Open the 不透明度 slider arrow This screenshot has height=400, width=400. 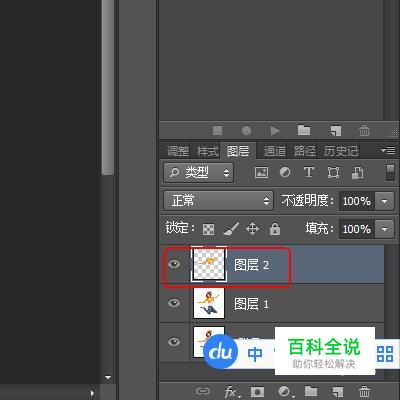[384, 201]
